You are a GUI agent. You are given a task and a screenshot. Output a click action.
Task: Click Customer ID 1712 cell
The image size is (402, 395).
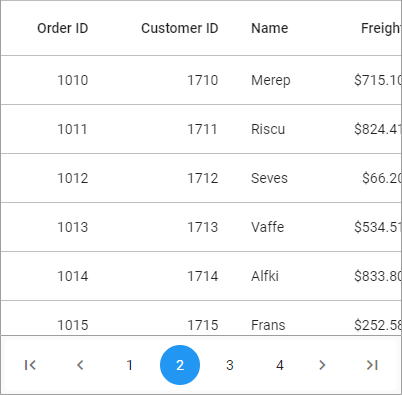point(203,178)
